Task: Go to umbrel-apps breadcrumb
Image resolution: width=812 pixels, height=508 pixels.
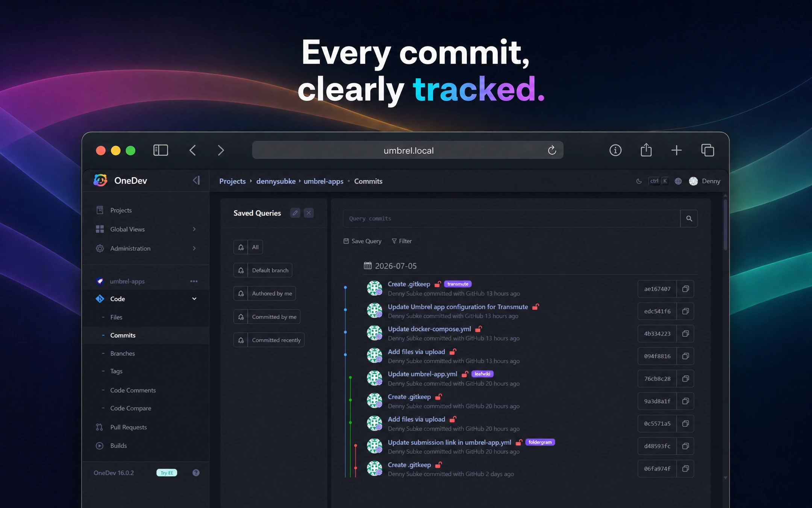Action: [x=323, y=181]
